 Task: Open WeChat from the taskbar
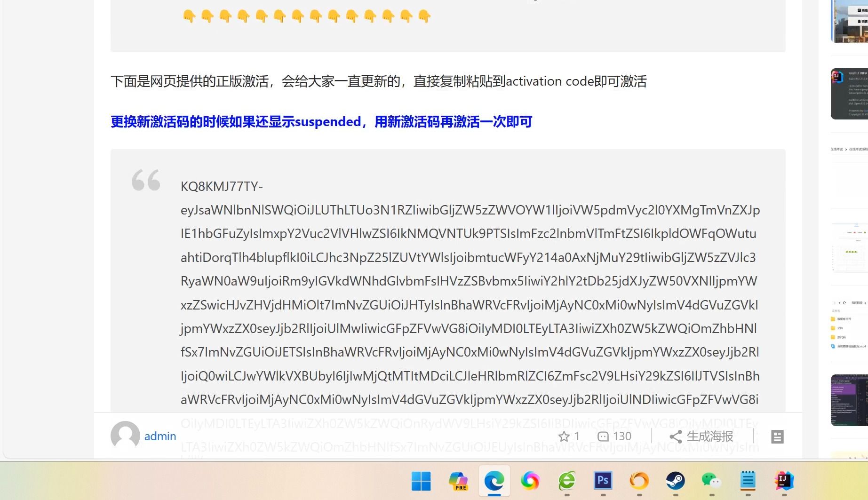coord(711,481)
